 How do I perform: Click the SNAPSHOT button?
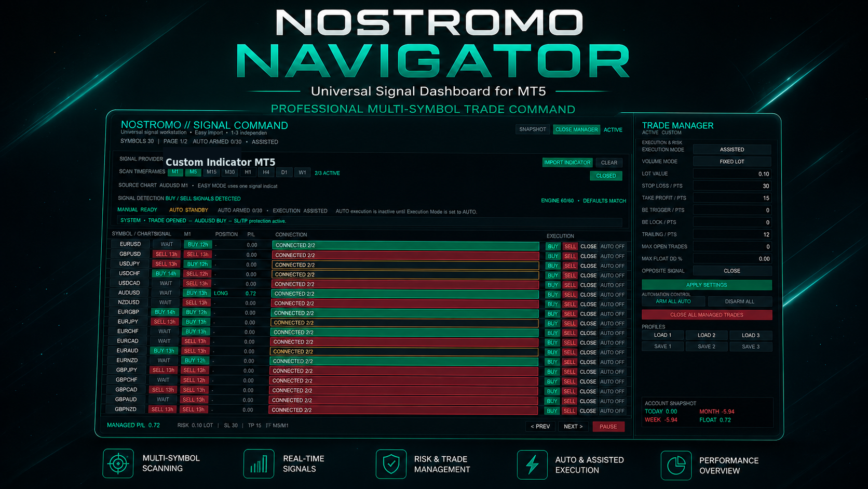tap(533, 129)
